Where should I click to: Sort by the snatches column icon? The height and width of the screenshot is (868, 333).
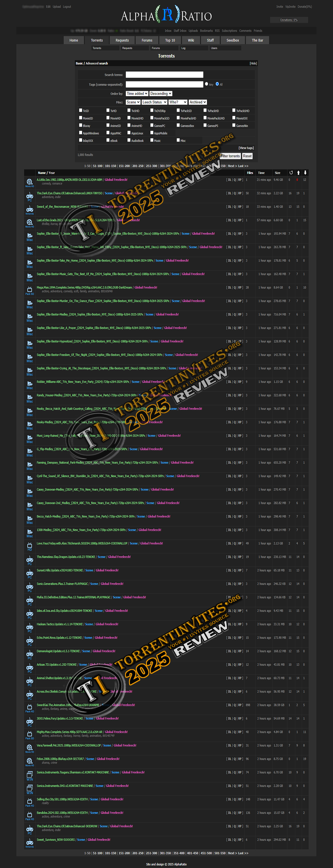tap(291, 173)
